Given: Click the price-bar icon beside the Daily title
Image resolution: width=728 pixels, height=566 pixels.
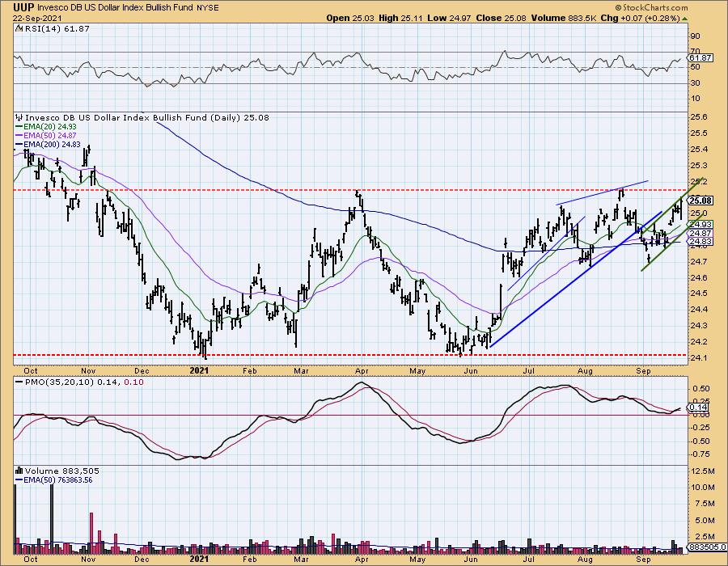Looking at the screenshot, I should tap(19, 117).
